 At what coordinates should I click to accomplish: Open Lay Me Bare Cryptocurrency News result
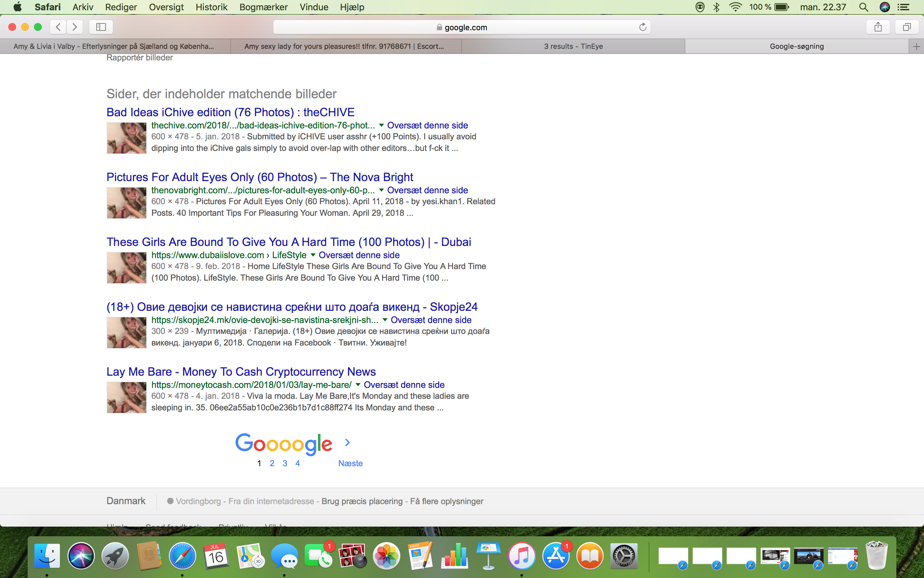pyautogui.click(x=241, y=372)
